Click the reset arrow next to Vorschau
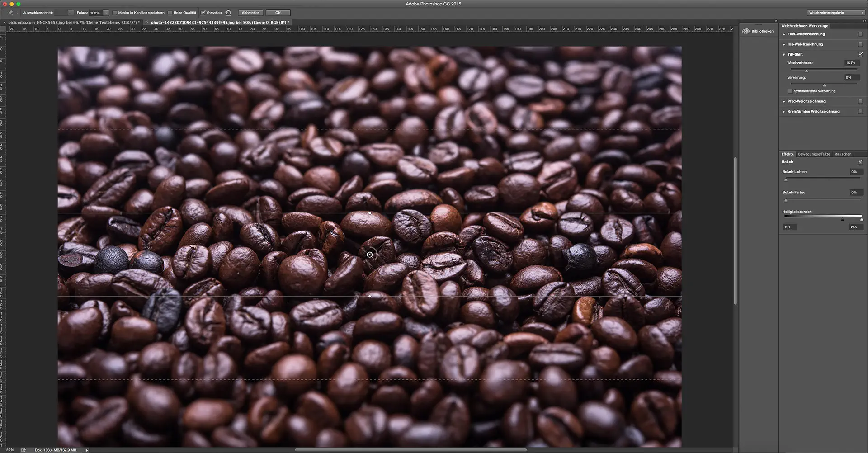The height and width of the screenshot is (453, 868). (x=229, y=13)
